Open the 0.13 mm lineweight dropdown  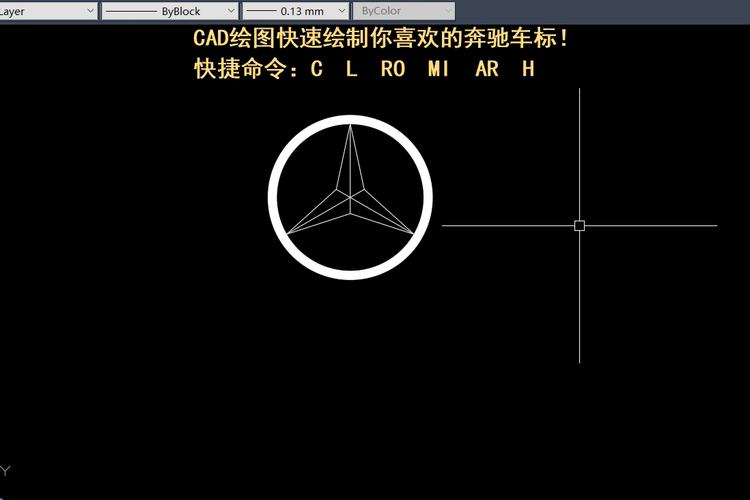[295, 11]
